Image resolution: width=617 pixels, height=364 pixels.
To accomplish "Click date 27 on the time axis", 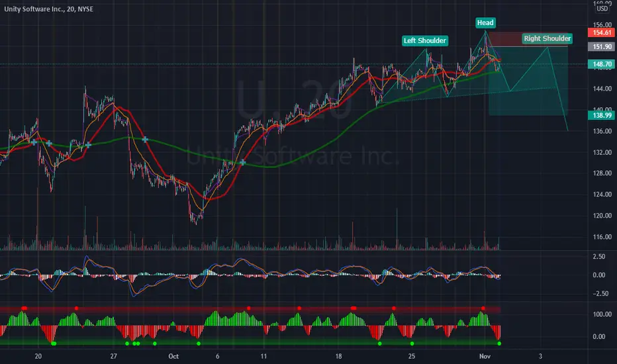I will point(113,356).
